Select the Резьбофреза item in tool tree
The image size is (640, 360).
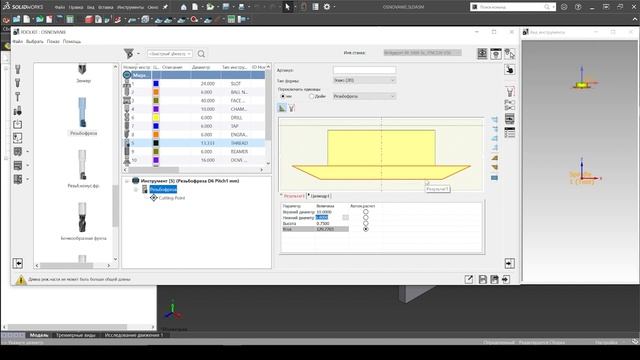pyautogui.click(x=163, y=189)
